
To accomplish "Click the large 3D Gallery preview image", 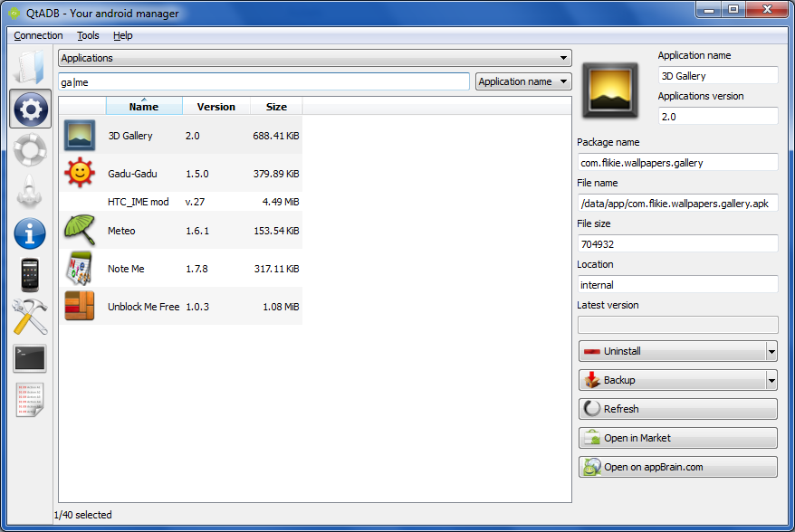I will click(610, 90).
